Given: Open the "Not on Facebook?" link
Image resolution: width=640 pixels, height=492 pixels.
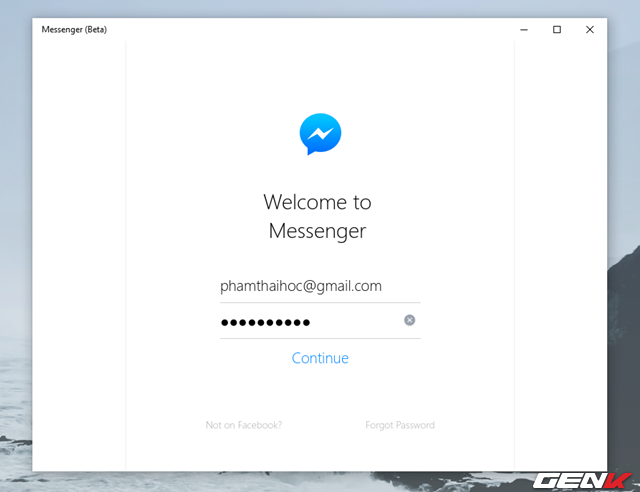Looking at the screenshot, I should click(x=244, y=425).
